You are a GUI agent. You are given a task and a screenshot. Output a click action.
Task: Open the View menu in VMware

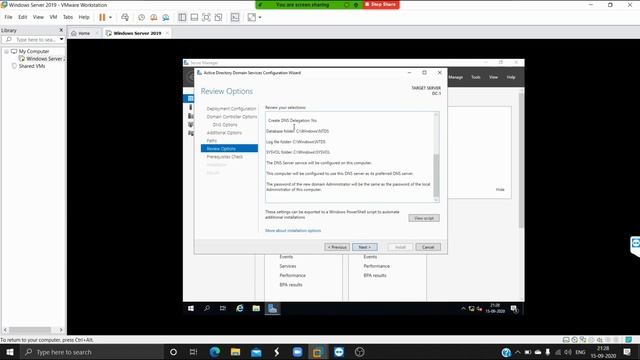pos(38,17)
